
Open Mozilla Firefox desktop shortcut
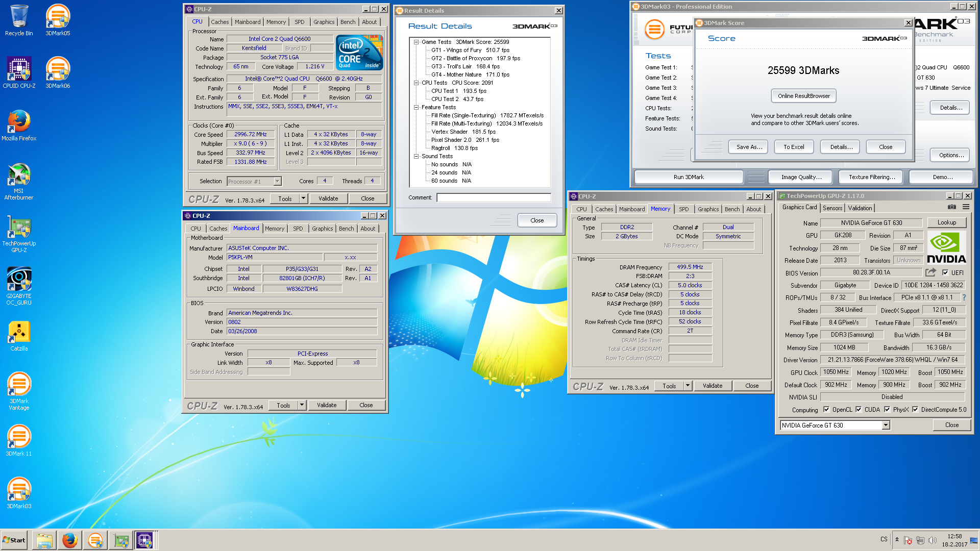19,126
